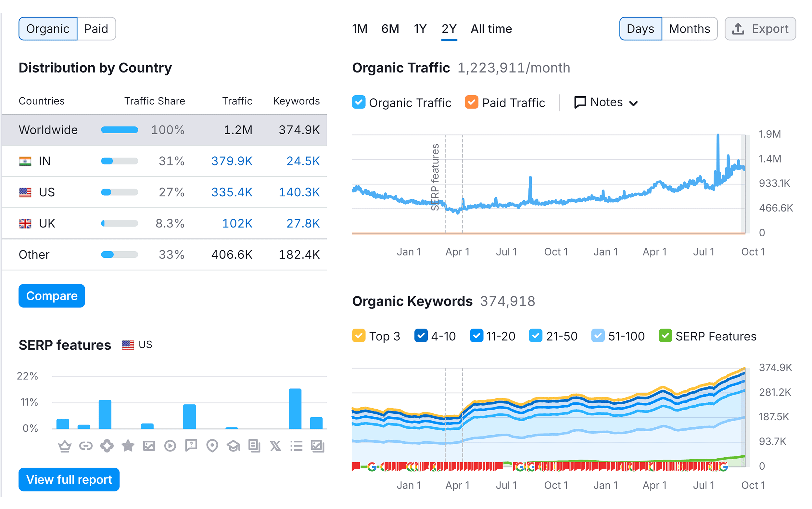Select the Paid traffic toggle

tap(96, 29)
